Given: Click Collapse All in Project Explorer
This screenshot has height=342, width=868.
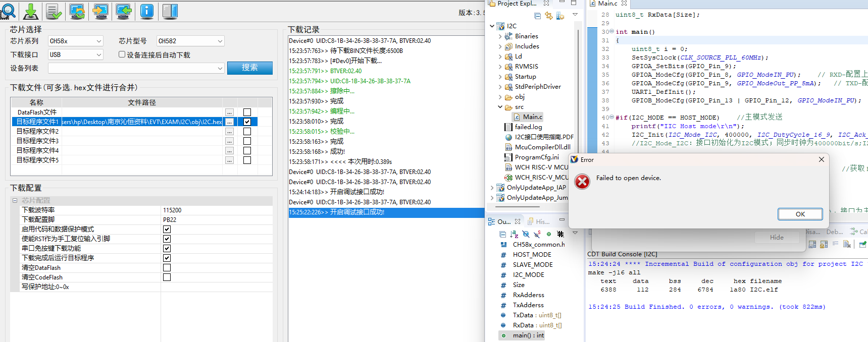Looking at the screenshot, I should (537, 16).
